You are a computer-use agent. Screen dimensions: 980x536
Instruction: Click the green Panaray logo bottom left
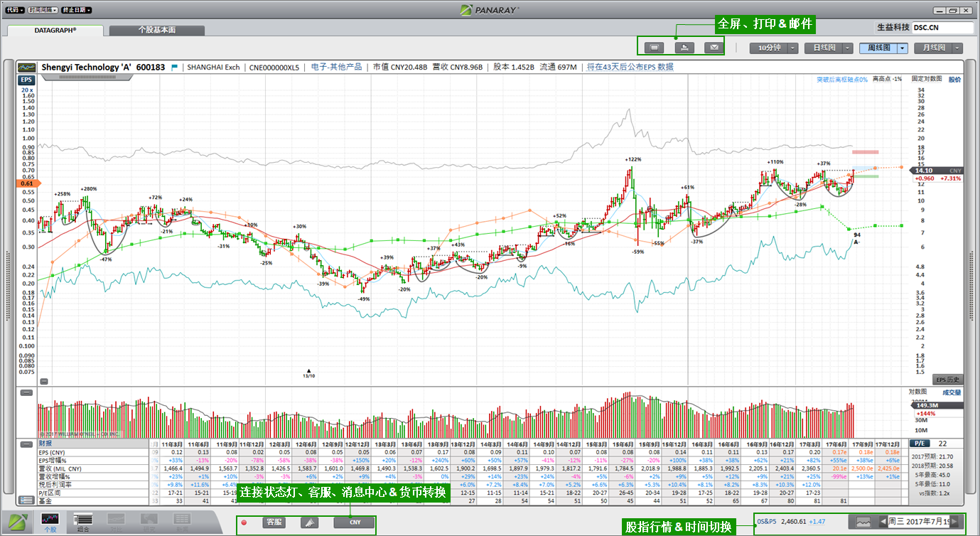[x=17, y=521]
